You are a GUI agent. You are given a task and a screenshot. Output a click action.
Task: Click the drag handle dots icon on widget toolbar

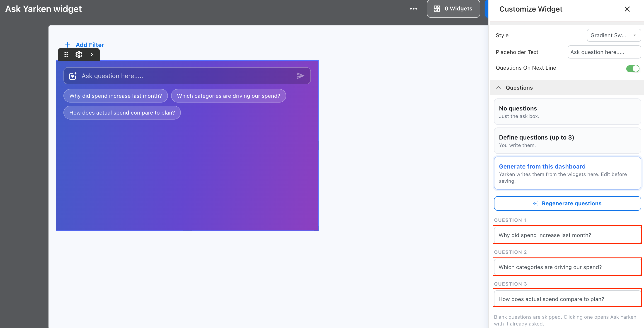(66, 54)
